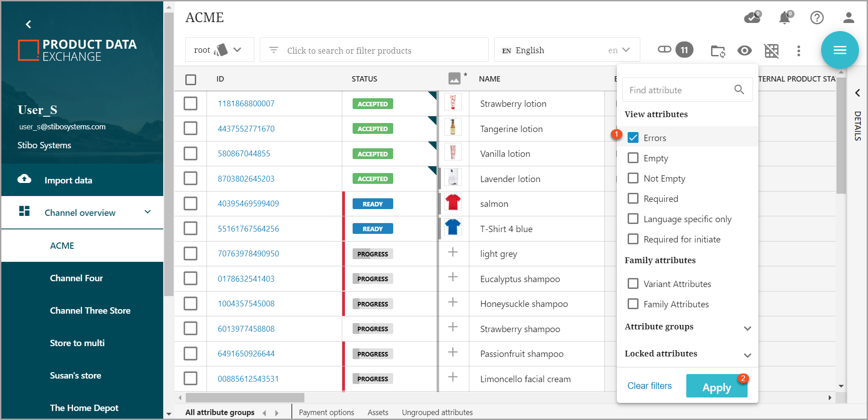Screen dimensions: 868x420
Task: Switch to the Payment options tab
Action: pos(326,412)
